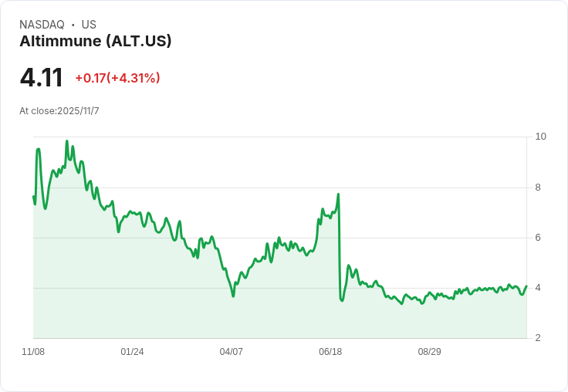Click the 4 label on y-axis
Image resolution: width=568 pixels, height=392 pixels.
[538, 288]
